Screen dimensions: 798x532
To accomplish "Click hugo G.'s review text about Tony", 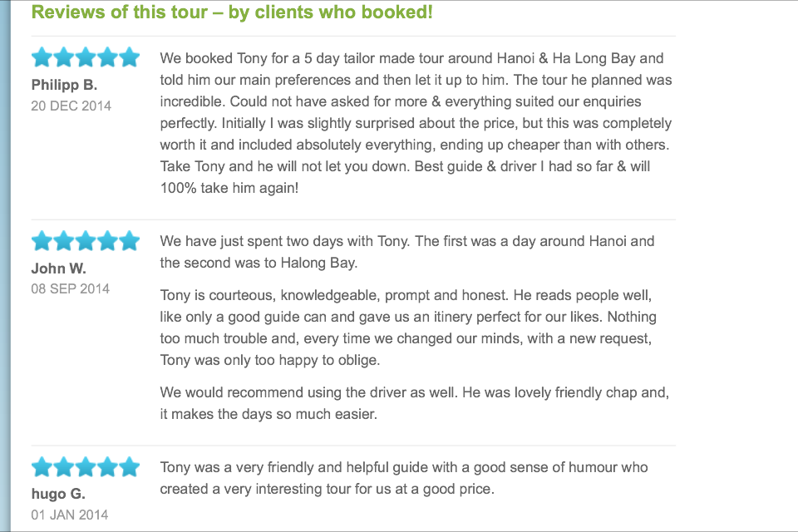I will (404, 478).
